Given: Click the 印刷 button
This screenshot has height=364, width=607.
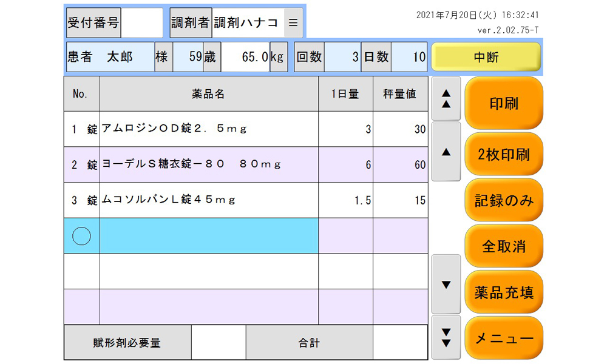Looking at the screenshot, I should [504, 103].
